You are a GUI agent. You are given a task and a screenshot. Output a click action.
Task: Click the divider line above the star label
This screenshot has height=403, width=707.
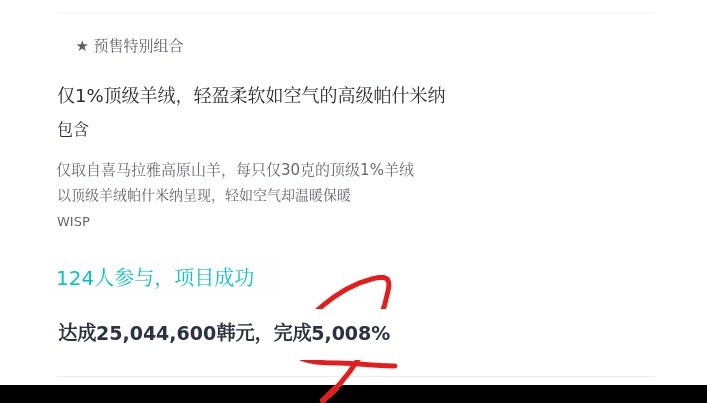pyautogui.click(x=356, y=12)
